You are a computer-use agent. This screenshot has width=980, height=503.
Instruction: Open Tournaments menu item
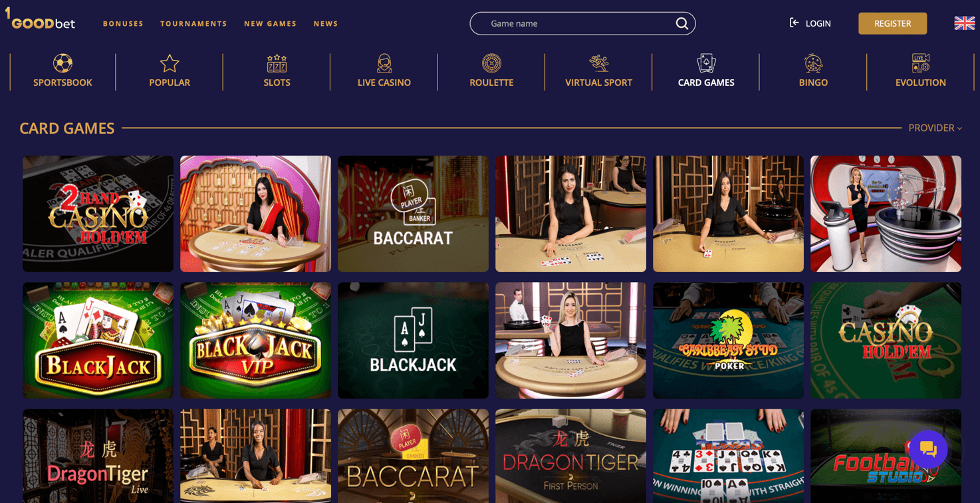[x=193, y=23]
